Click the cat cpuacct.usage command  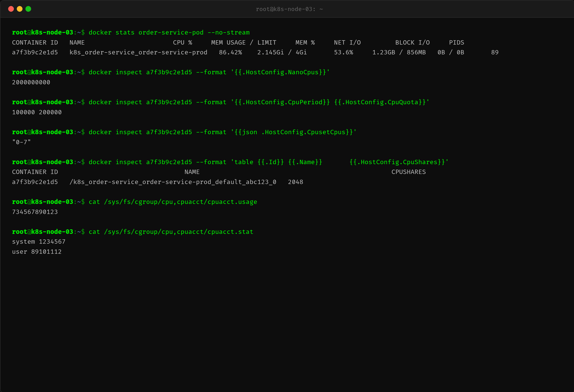click(173, 202)
